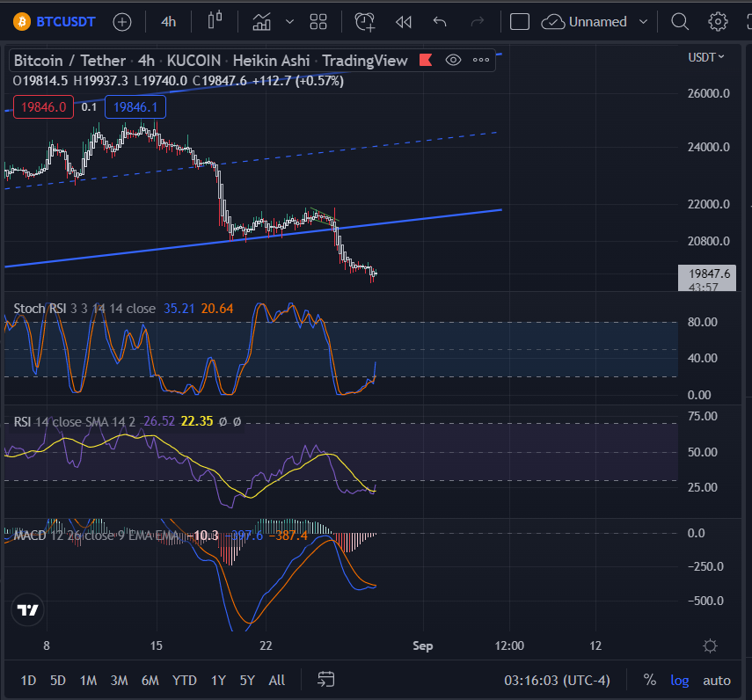Expand the chart type chevron dropdown
Viewport: 752px width, 700px height.
point(288,21)
